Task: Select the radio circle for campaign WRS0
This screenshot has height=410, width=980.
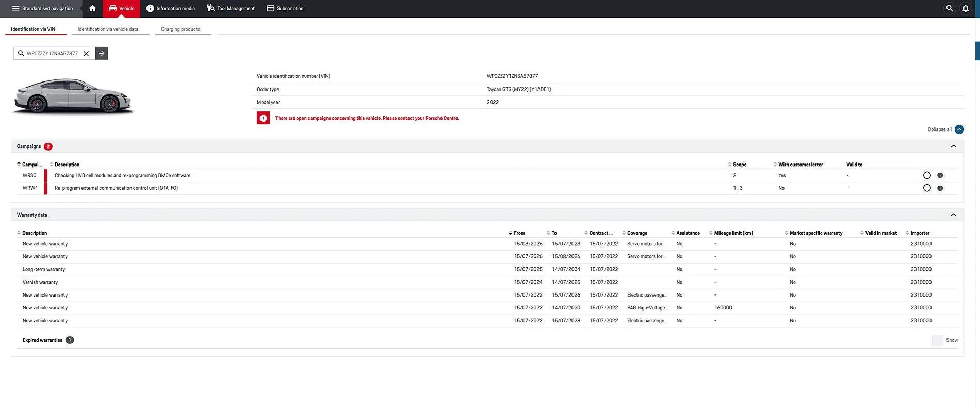Action: (x=927, y=175)
